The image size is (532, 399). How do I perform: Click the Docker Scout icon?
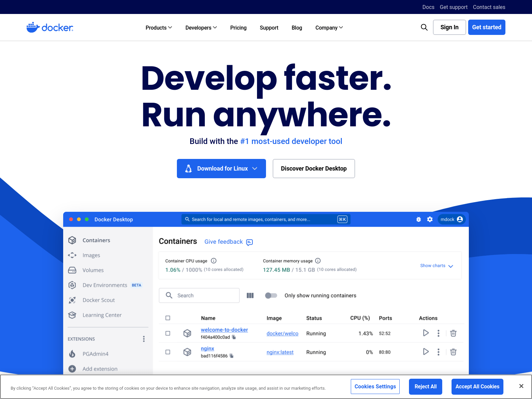(x=72, y=300)
